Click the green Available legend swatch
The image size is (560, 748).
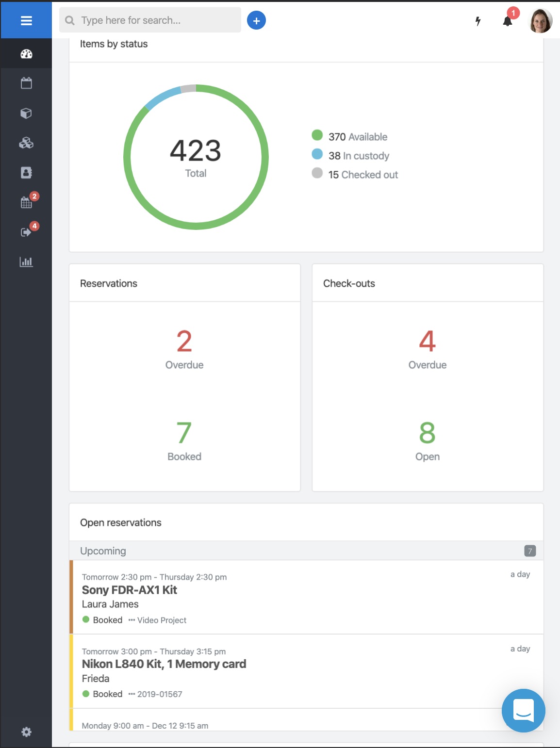pyautogui.click(x=317, y=135)
